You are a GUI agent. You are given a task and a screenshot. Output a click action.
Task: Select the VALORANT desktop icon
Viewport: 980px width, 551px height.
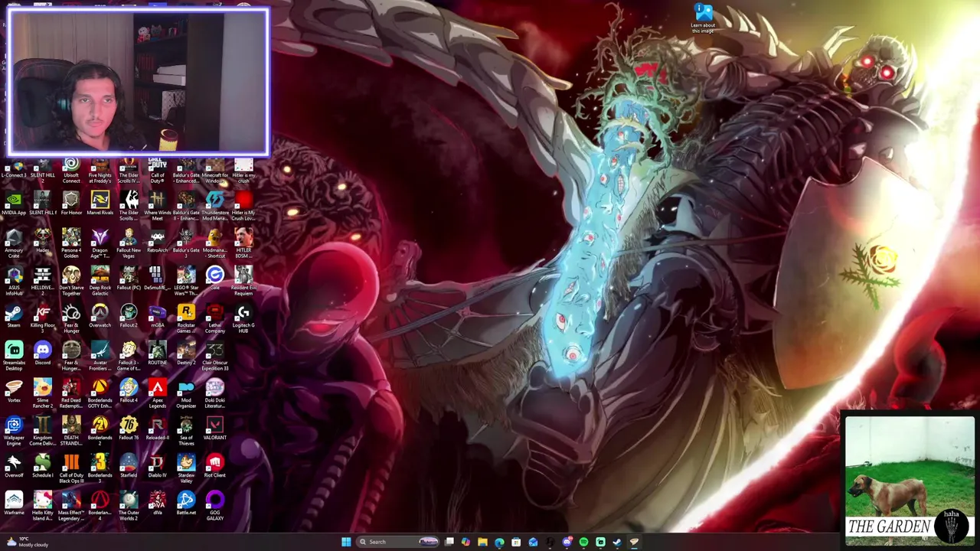(214, 429)
